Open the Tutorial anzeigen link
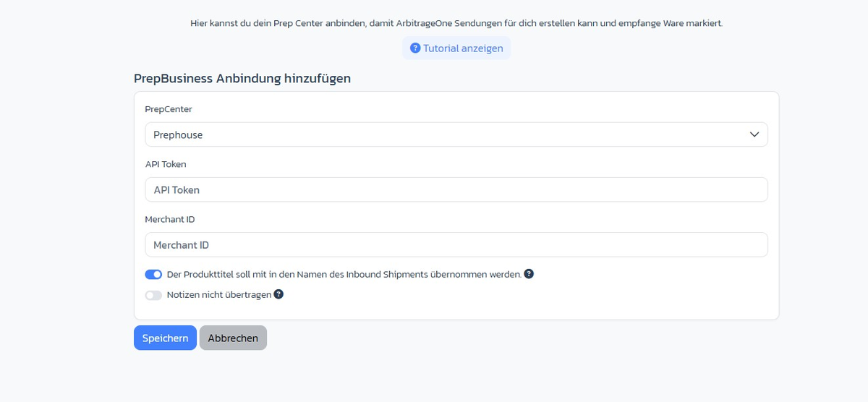 456,48
